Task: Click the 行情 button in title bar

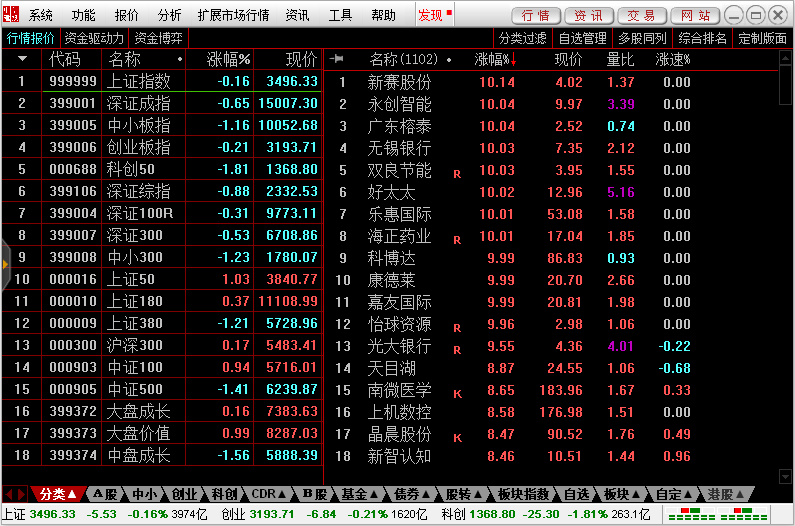Action: pos(536,16)
